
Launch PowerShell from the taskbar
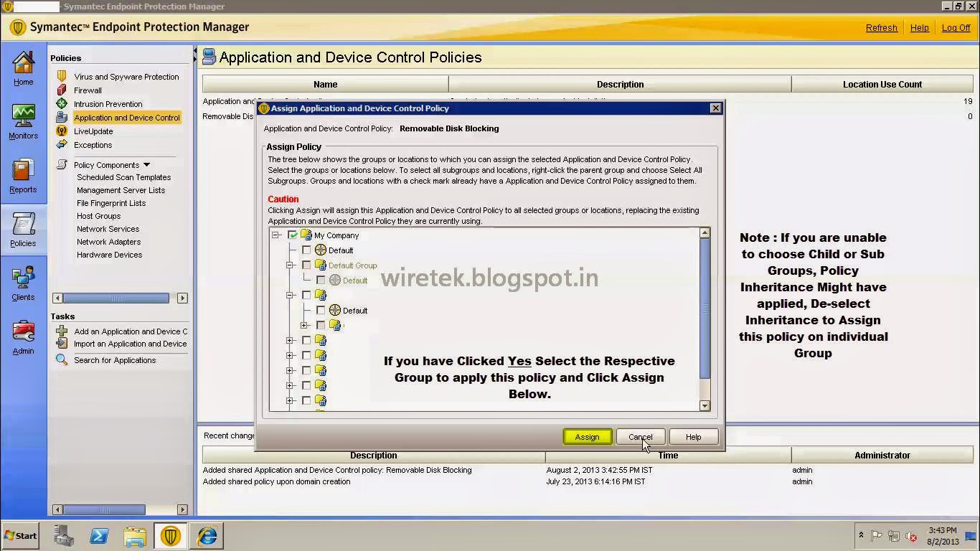click(x=99, y=535)
